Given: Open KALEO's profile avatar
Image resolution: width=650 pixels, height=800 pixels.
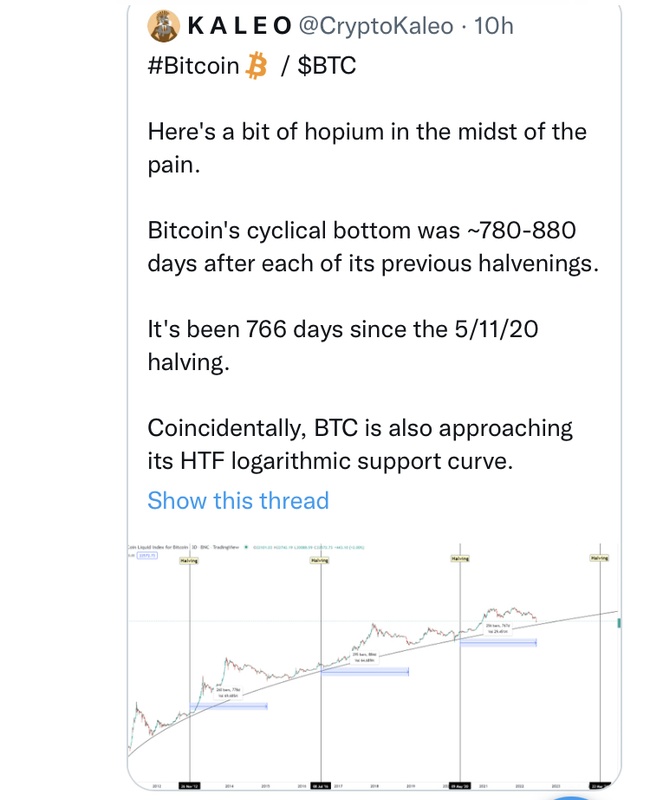Looking at the screenshot, I should click(x=165, y=25).
